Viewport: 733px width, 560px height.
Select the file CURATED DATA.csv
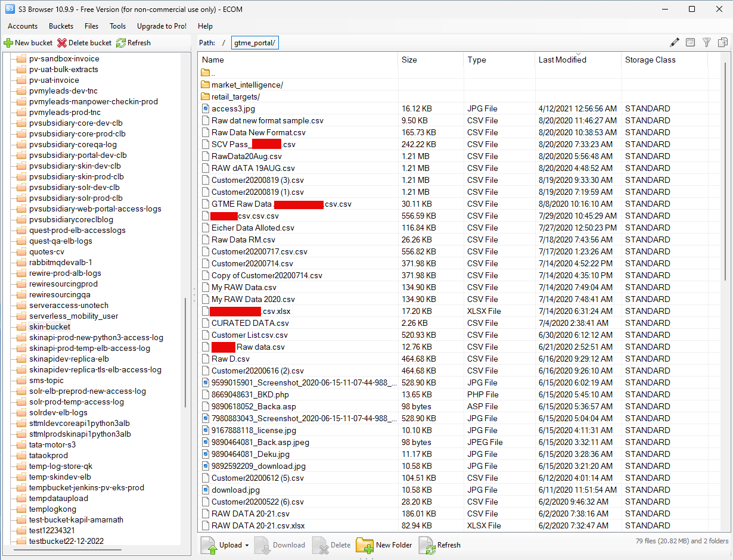pos(250,323)
